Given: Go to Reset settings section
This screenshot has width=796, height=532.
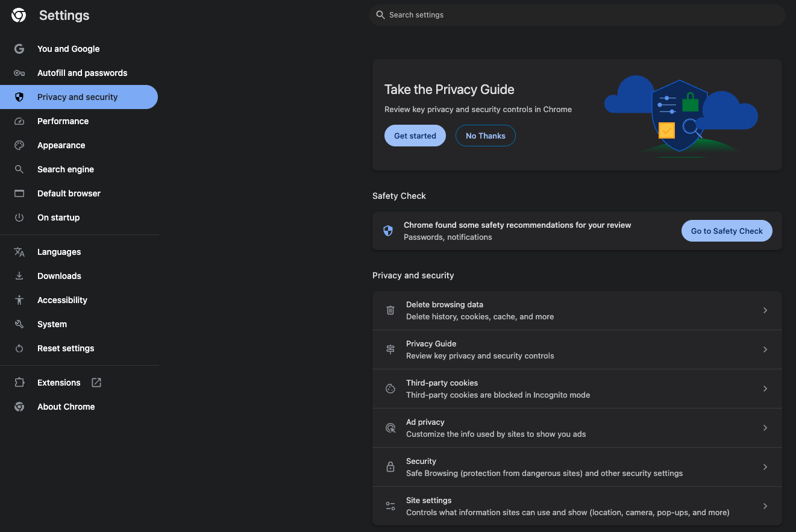Looking at the screenshot, I should (x=79, y=348).
